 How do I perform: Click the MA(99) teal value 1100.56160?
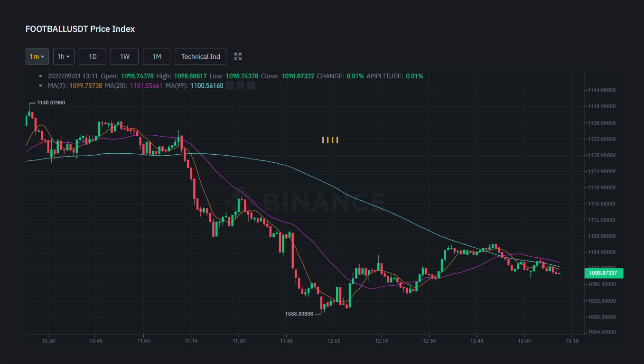pyautogui.click(x=206, y=85)
